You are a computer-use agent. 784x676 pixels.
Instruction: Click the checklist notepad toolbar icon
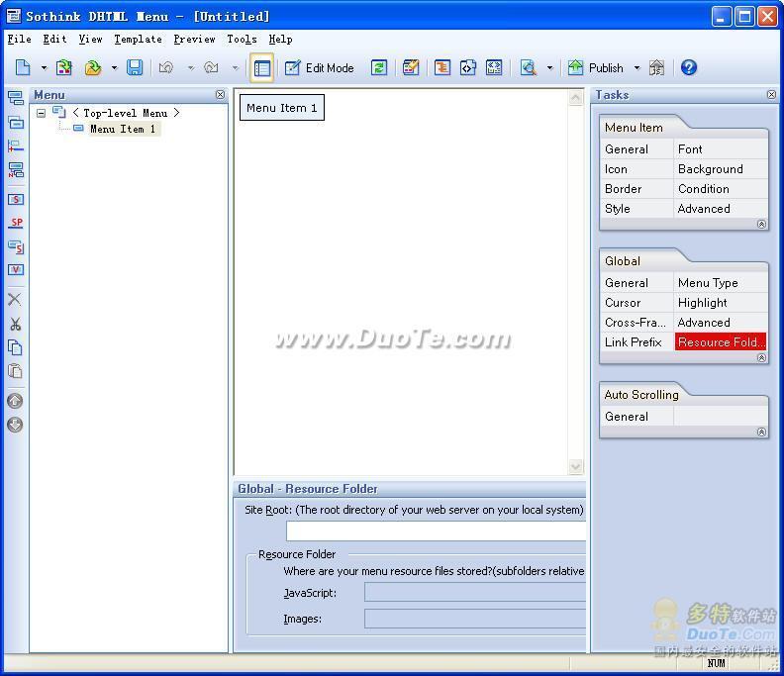tap(411, 67)
